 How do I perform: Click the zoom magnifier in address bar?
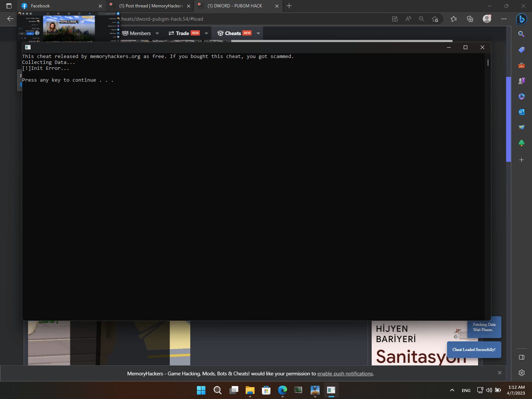421,19
